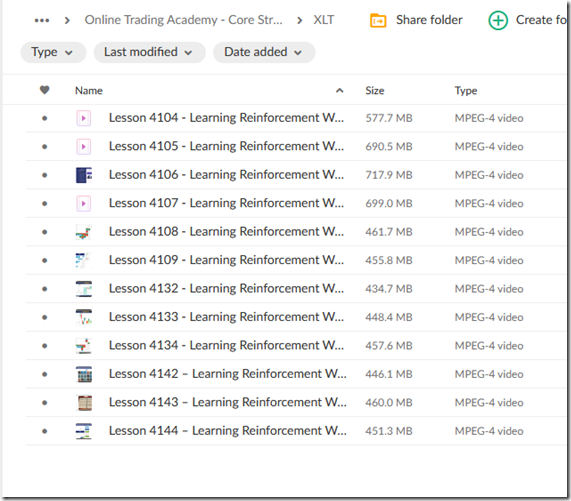The width and height of the screenshot is (571, 501).
Task: Toggle favourite dot for Lesson 4107
Action: 44,204
